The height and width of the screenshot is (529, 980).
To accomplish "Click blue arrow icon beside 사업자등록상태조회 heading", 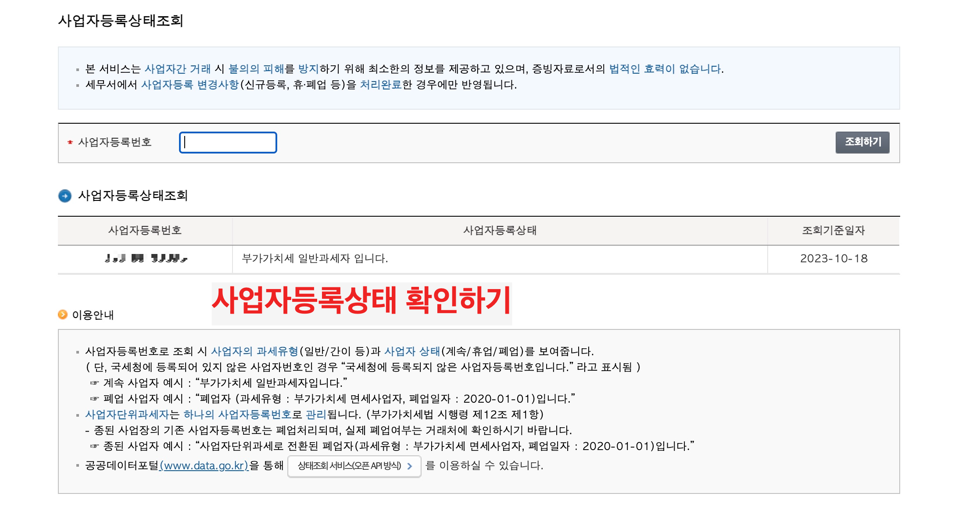I will (65, 196).
